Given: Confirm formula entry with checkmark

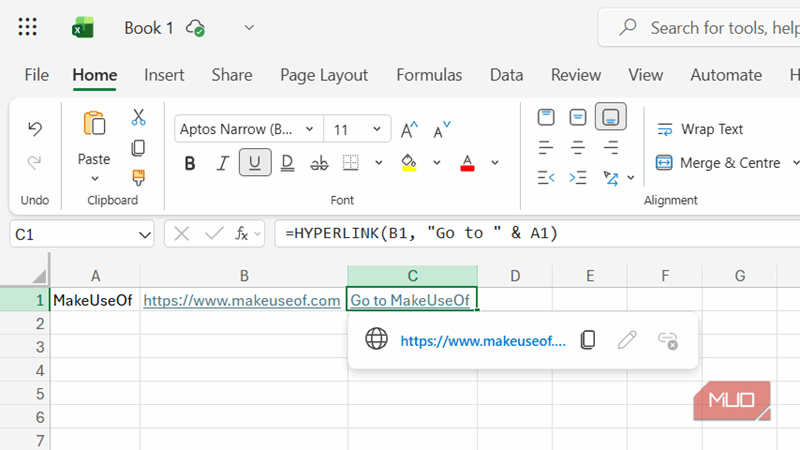Looking at the screenshot, I should click(214, 234).
